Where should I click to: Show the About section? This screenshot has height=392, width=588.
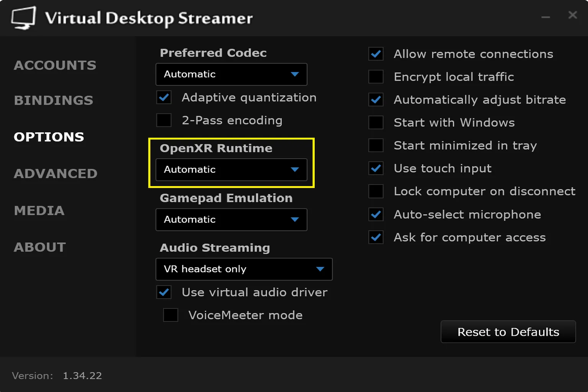(40, 247)
